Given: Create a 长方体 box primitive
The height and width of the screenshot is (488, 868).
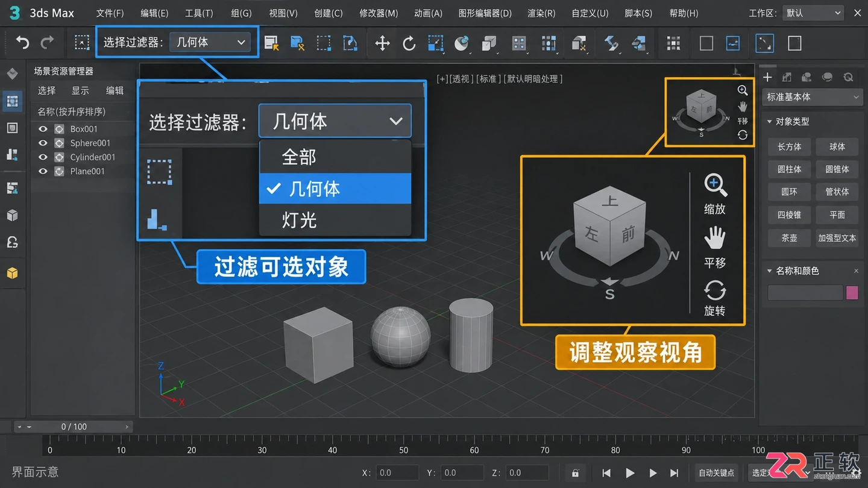Looking at the screenshot, I should pyautogui.click(x=789, y=146).
